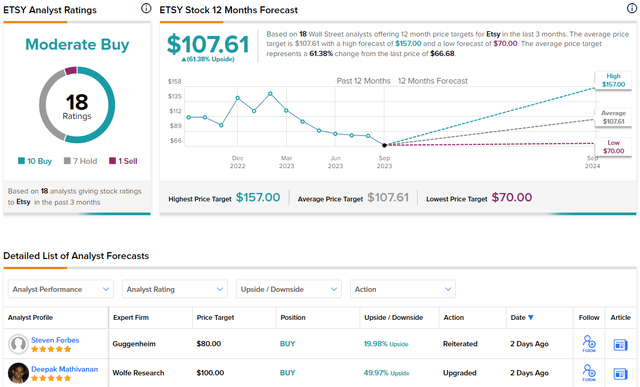The height and width of the screenshot is (387, 640).
Task: Open Analyst Rating dropdown
Action: pos(175,289)
